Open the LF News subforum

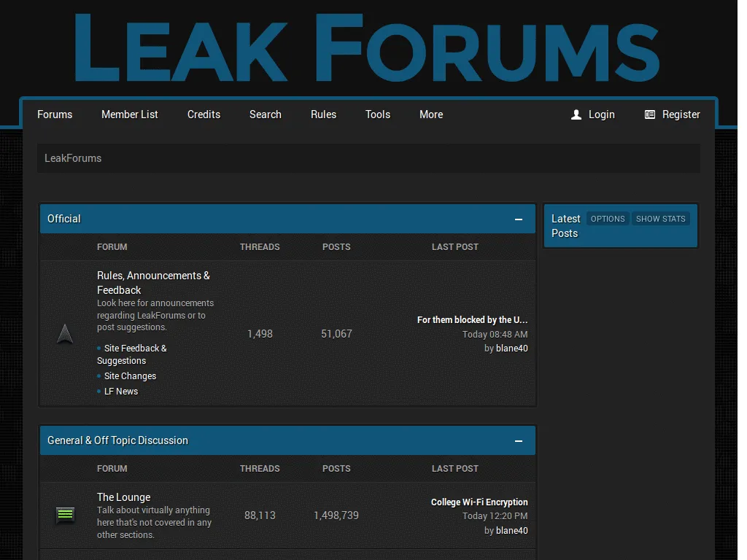coord(123,391)
